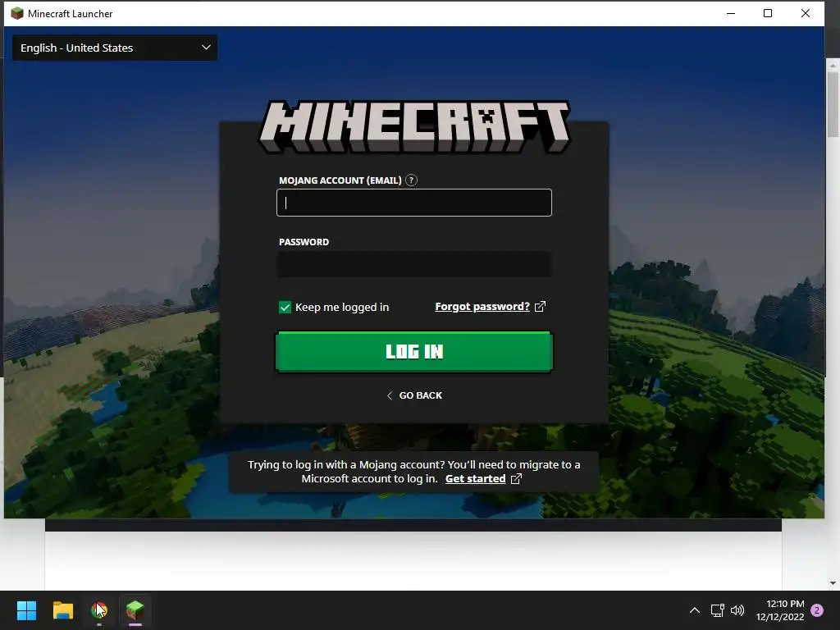Image resolution: width=840 pixels, height=630 pixels.
Task: Open the Forgot password? link
Action: pos(482,307)
